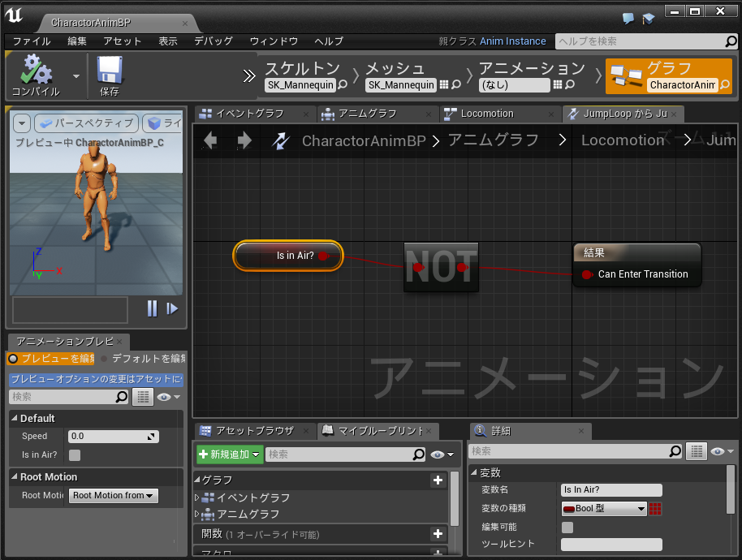742x560 pixels.
Task: Find the mesh in Content Browser magnifier
Action: 456,84
